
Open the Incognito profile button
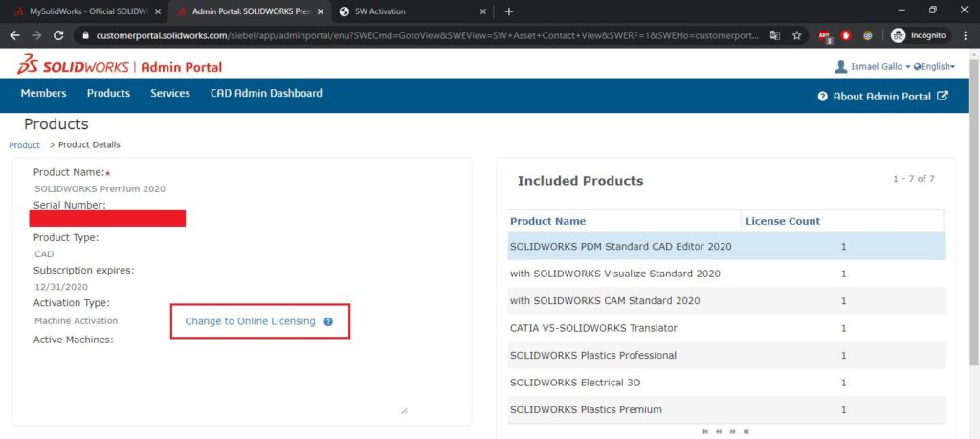(x=918, y=35)
